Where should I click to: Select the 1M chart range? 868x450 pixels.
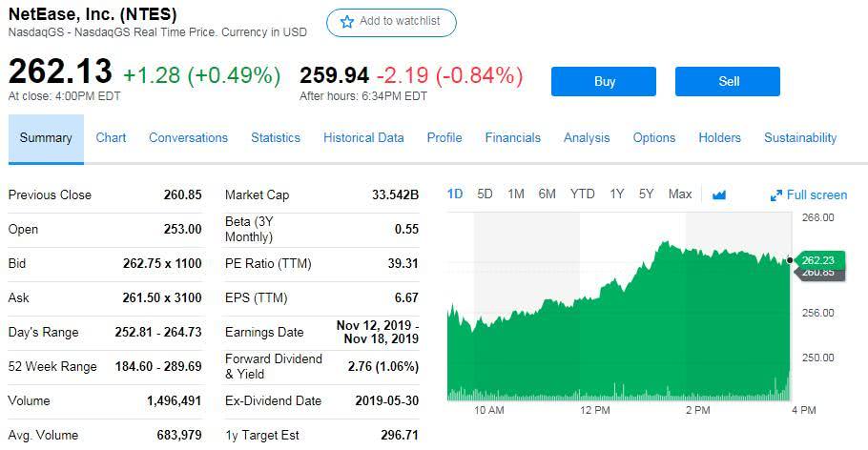(x=516, y=194)
